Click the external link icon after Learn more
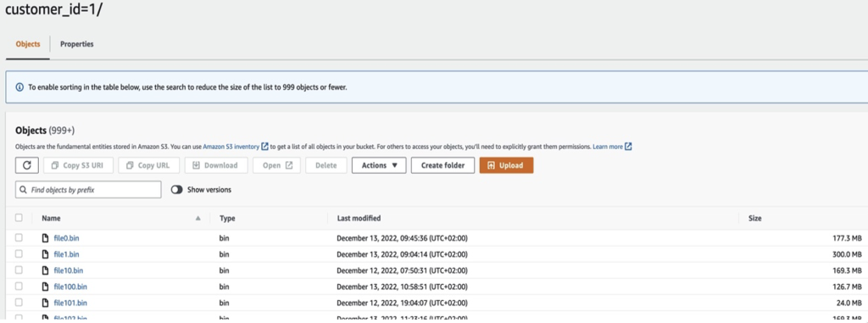The image size is (868, 323). pos(628,147)
